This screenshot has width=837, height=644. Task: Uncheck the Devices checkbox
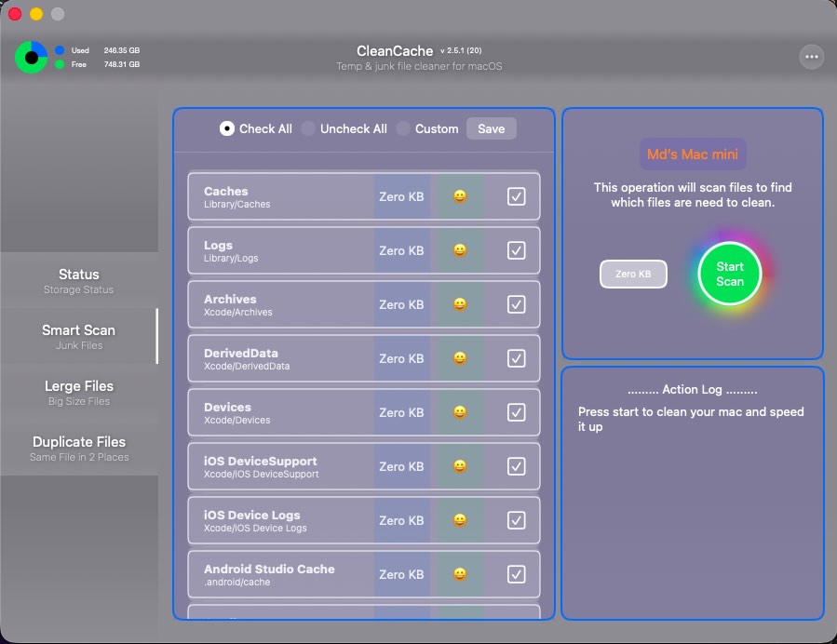tap(516, 412)
